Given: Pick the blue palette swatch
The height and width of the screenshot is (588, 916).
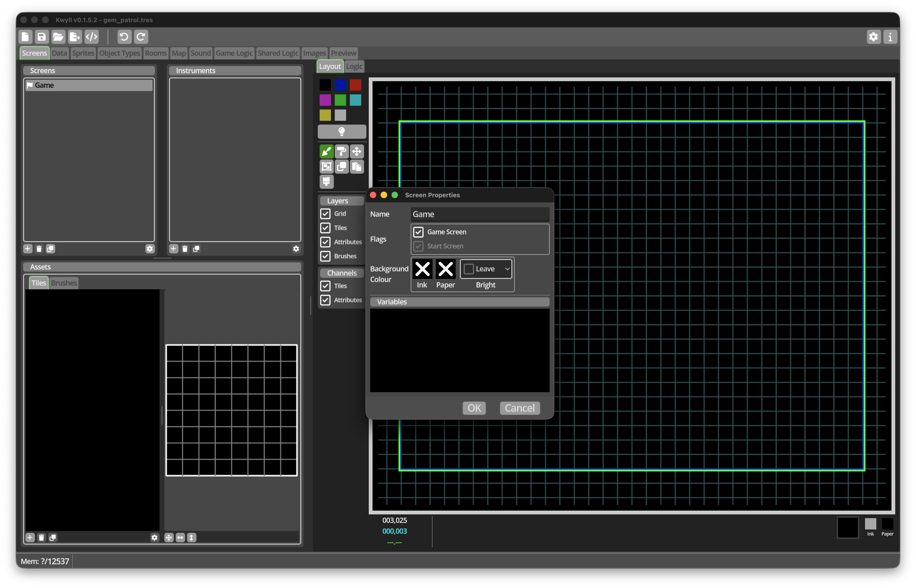Looking at the screenshot, I should 340,85.
